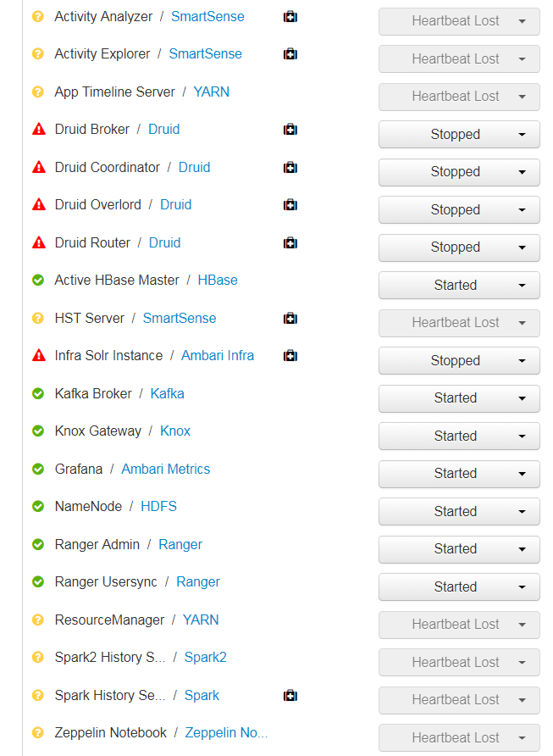The height and width of the screenshot is (756, 553).
Task: Click maintenance mode icon beside Druid Broker
Action: [x=290, y=130]
